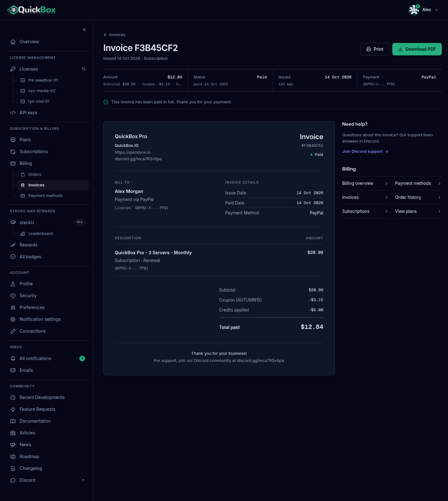Click the 'Alex Morgan' bill-to name
The width and height of the screenshot is (448, 501).
click(x=129, y=191)
